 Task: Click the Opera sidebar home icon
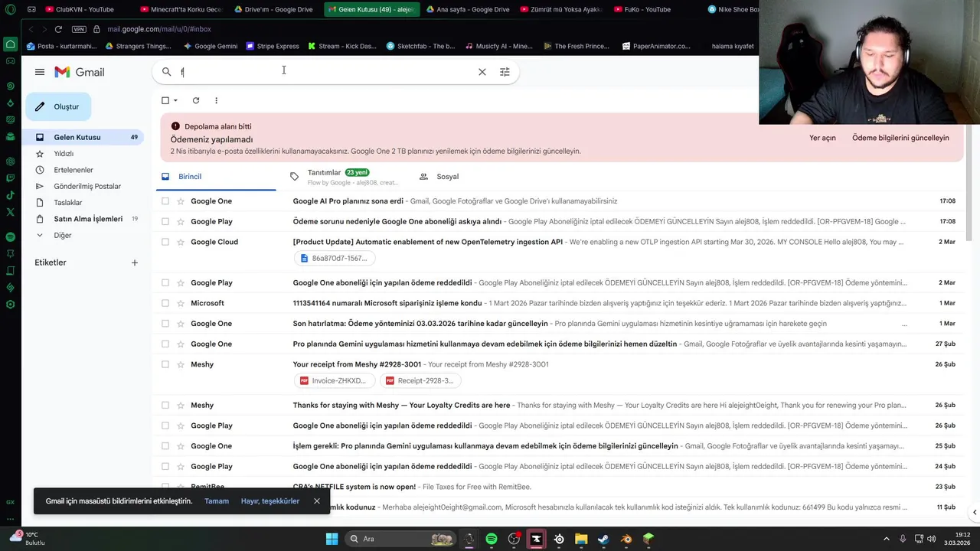click(x=10, y=44)
